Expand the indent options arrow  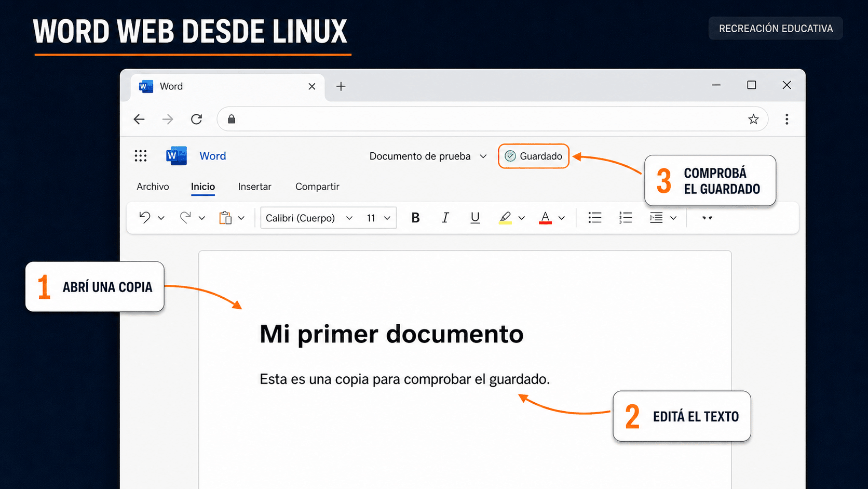coord(673,218)
